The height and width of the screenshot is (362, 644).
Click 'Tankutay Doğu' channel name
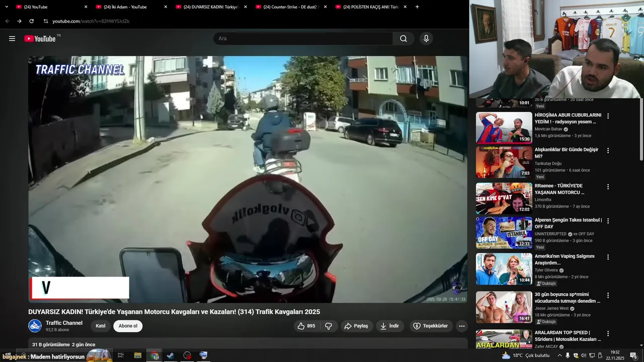(548, 163)
